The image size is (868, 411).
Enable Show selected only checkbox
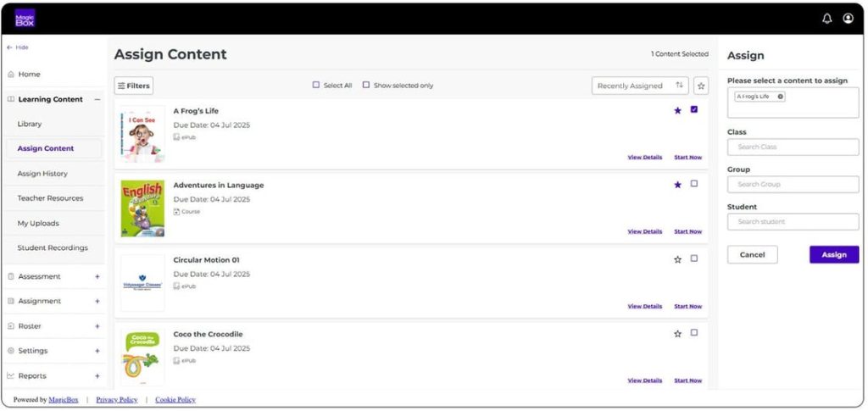[366, 85]
